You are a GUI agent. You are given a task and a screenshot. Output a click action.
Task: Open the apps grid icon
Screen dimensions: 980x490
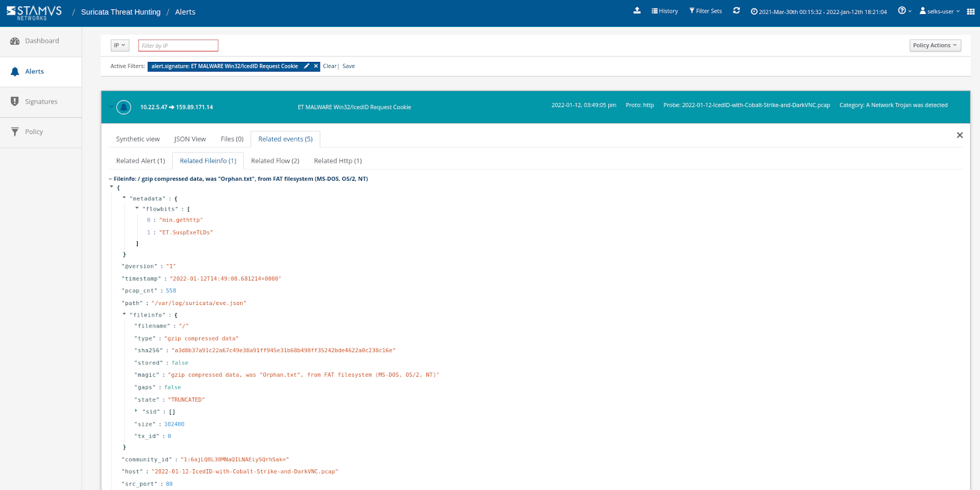(x=970, y=12)
